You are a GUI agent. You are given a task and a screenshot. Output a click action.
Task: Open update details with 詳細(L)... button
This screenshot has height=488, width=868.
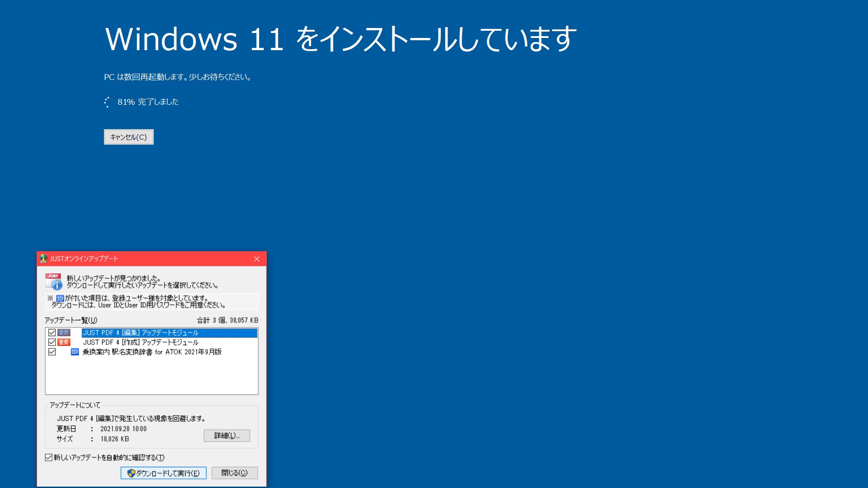pos(227,435)
